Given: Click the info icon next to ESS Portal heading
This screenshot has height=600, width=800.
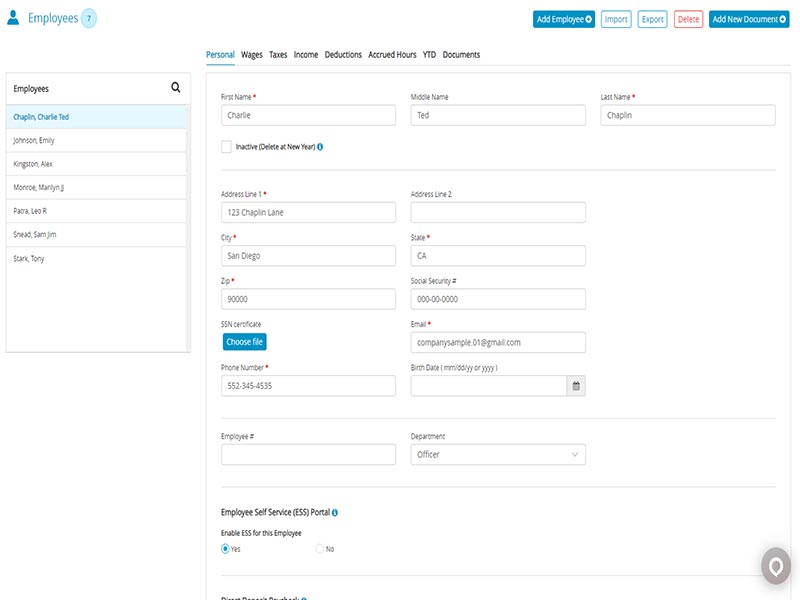Looking at the screenshot, I should coord(335,514).
